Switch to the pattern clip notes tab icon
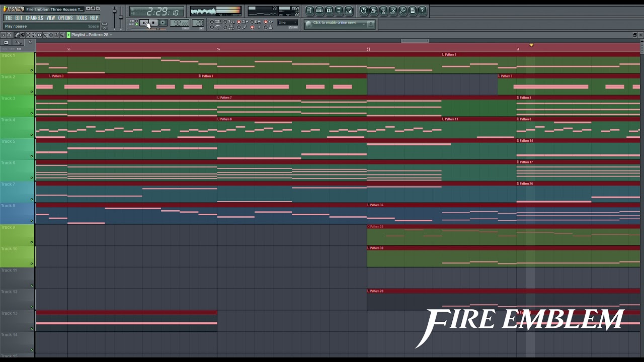644x362 pixels. point(30,42)
